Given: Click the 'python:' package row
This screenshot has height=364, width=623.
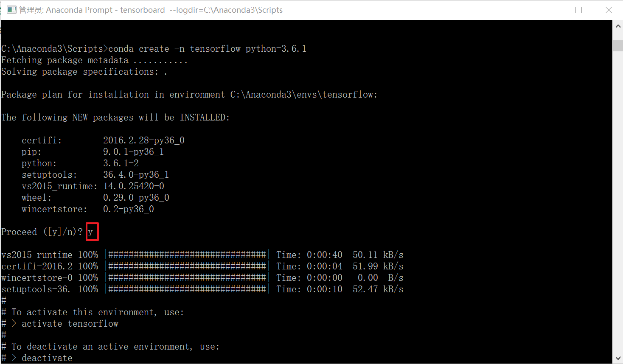Looking at the screenshot, I should pos(80,163).
